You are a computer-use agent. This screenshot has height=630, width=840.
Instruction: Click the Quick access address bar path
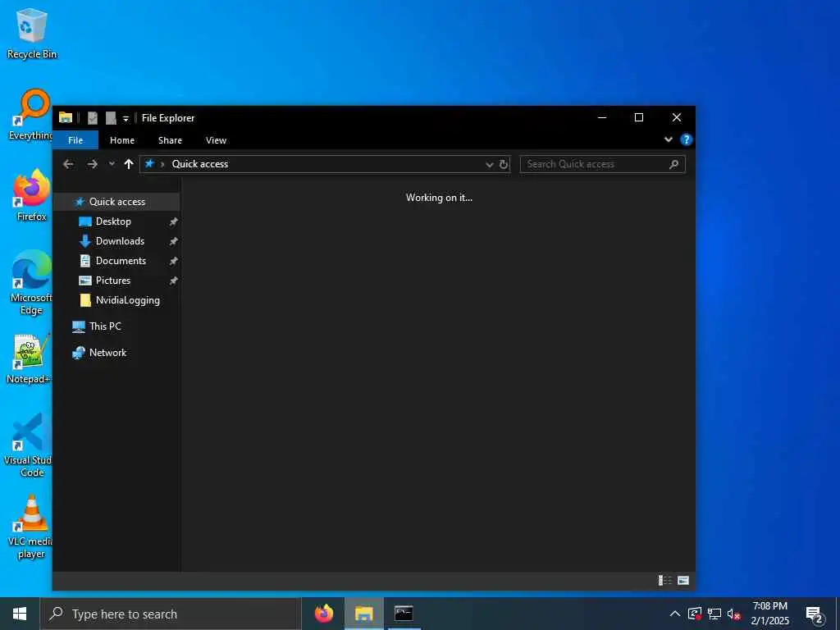(200, 164)
